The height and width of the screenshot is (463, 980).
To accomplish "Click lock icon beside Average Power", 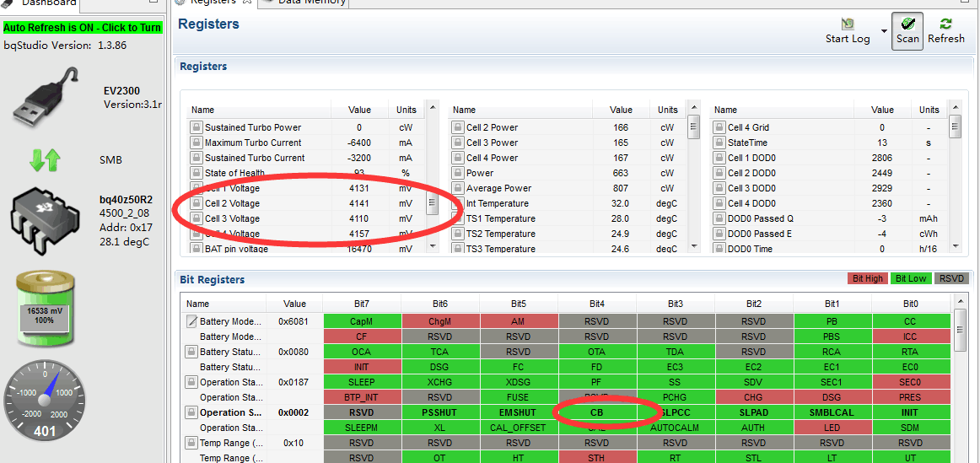I will (458, 188).
